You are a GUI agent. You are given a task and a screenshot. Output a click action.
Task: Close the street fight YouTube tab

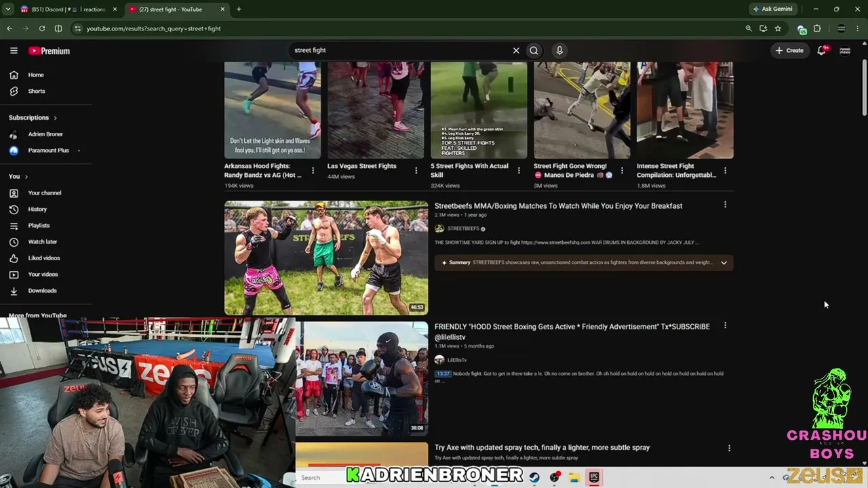pos(222,9)
